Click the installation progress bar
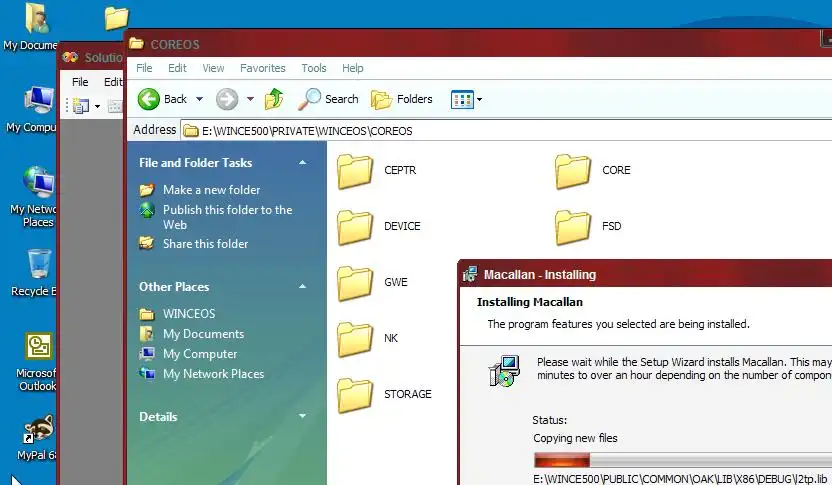This screenshot has height=485, width=832. pyautogui.click(x=683, y=460)
